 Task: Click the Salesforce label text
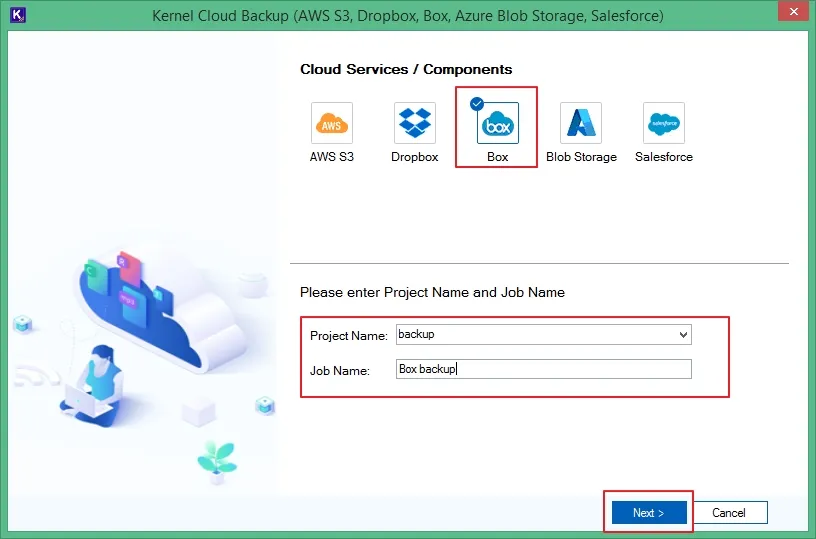tap(664, 157)
